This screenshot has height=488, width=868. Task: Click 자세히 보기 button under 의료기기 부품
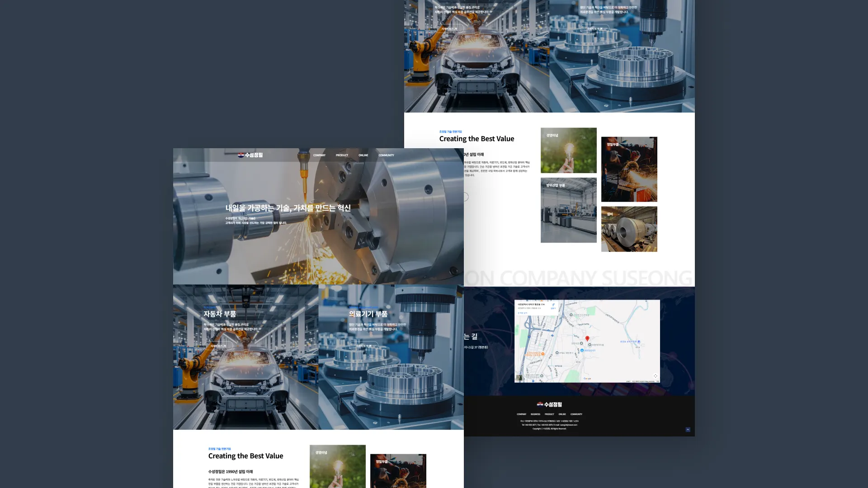363,346
